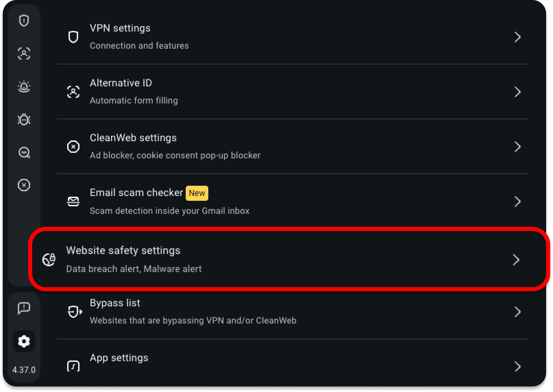Click the alert siren sidebar icon
Screen dimensions: 553x392
(24, 86)
